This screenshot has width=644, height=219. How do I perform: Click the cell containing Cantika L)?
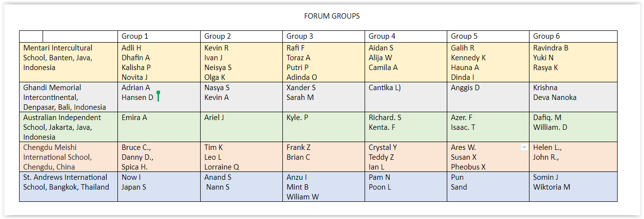(x=406, y=97)
